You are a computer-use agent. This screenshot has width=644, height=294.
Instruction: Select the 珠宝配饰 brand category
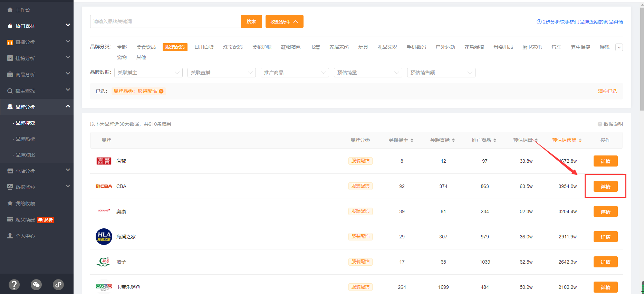tap(233, 47)
